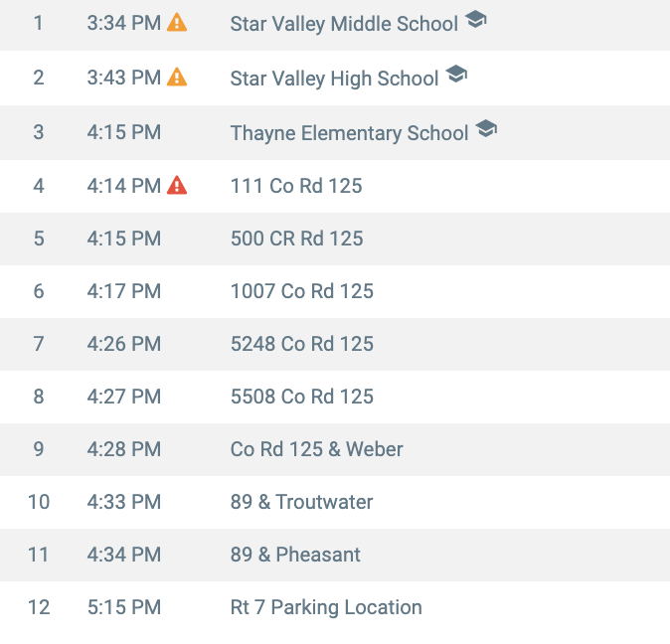Image resolution: width=670 pixels, height=644 pixels.
Task: Click the 89 & Pheasant stop
Action: [295, 555]
